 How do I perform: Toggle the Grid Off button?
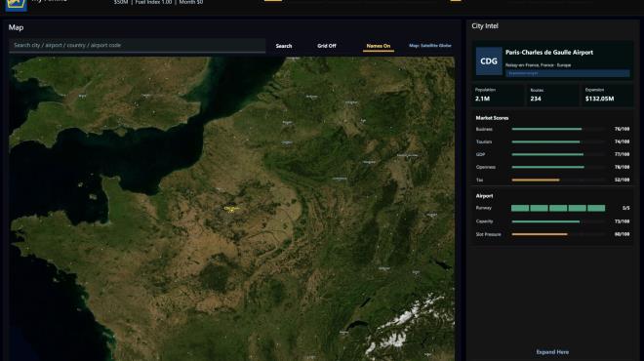(x=327, y=46)
